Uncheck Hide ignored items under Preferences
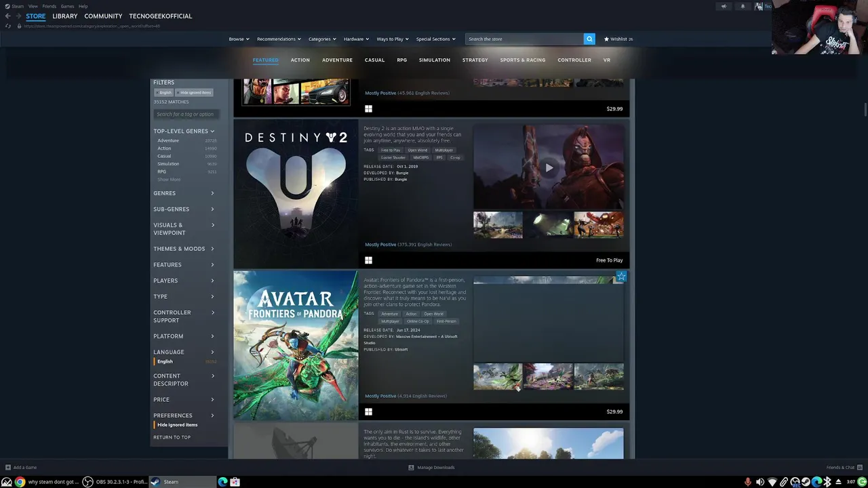This screenshot has width=868, height=488. tap(177, 425)
